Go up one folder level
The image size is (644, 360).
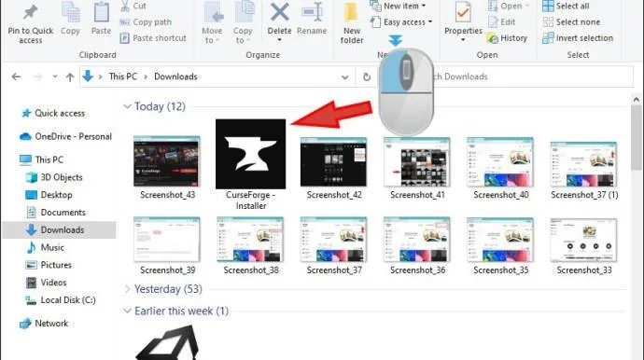[x=70, y=76]
